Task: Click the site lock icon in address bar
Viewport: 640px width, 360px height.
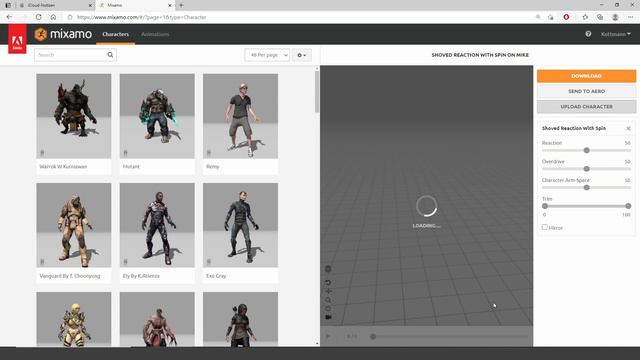Action: coord(70,17)
